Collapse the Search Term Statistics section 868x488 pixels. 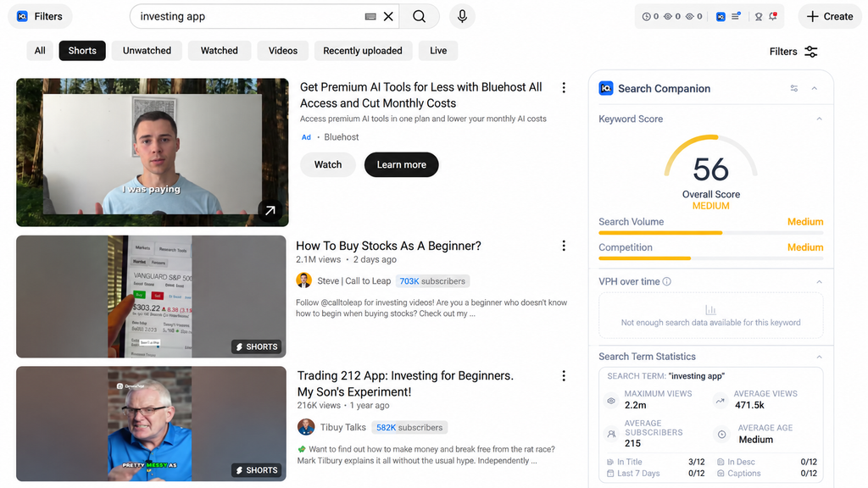click(x=820, y=357)
